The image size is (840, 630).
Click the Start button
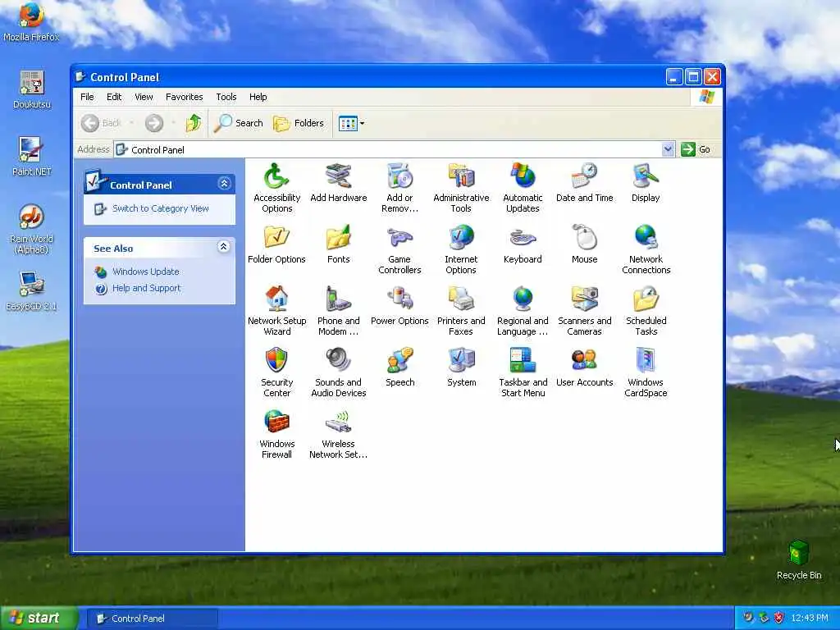pyautogui.click(x=39, y=618)
